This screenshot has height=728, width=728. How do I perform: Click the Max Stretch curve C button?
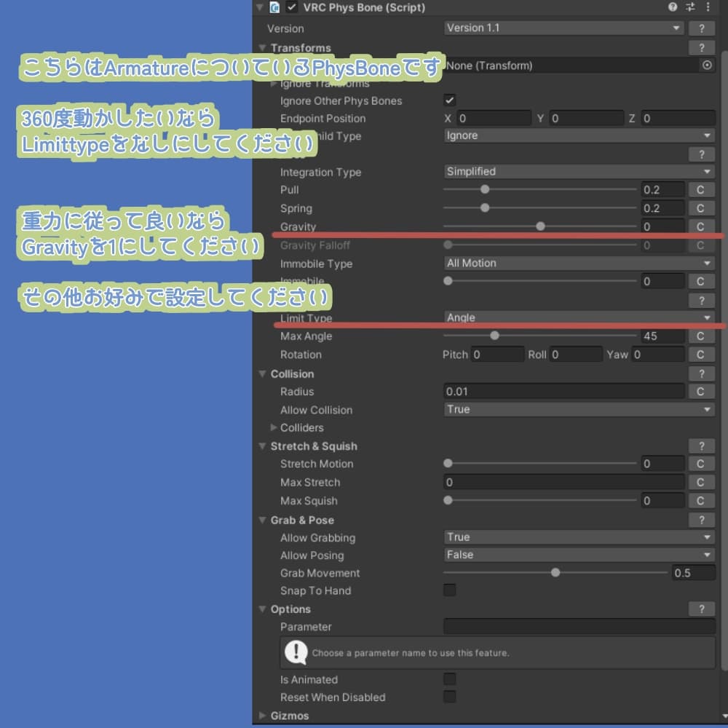click(701, 483)
